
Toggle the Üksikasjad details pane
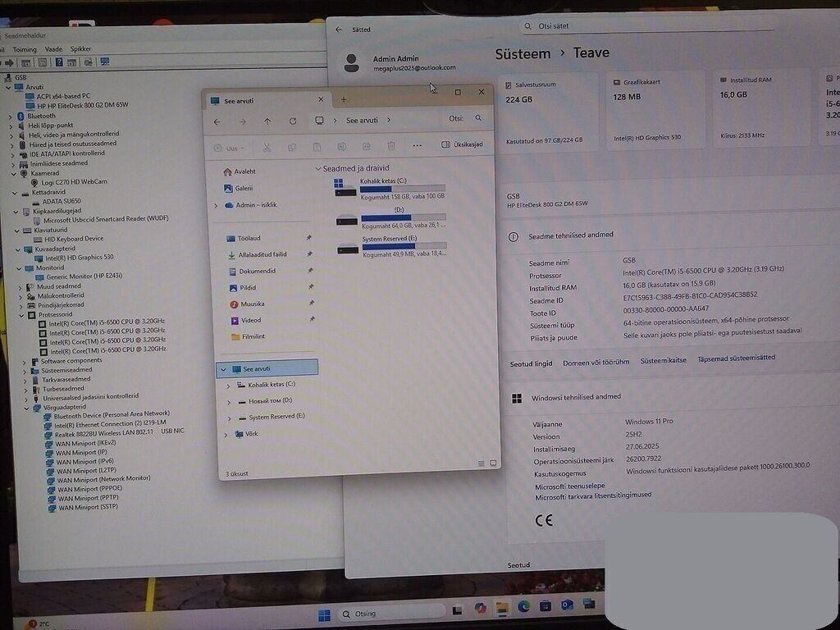pos(462,144)
